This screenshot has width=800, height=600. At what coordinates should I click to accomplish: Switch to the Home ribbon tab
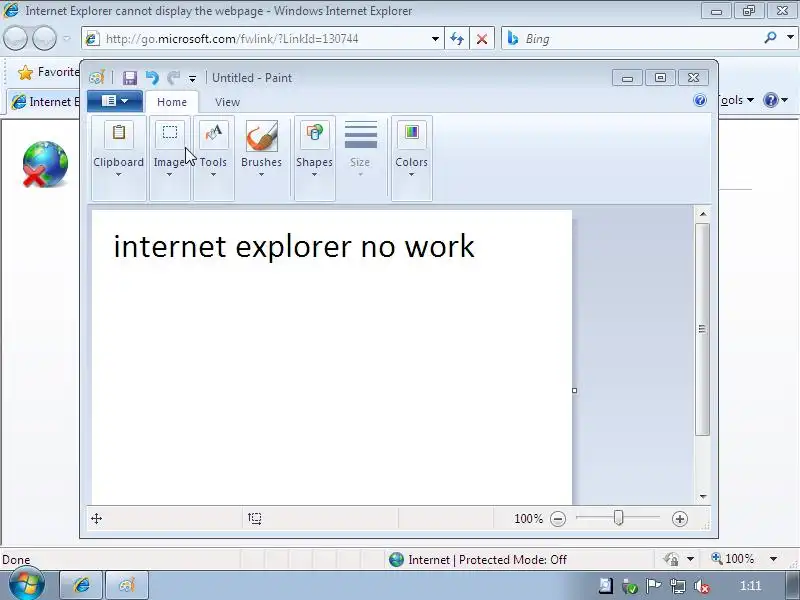(172, 102)
